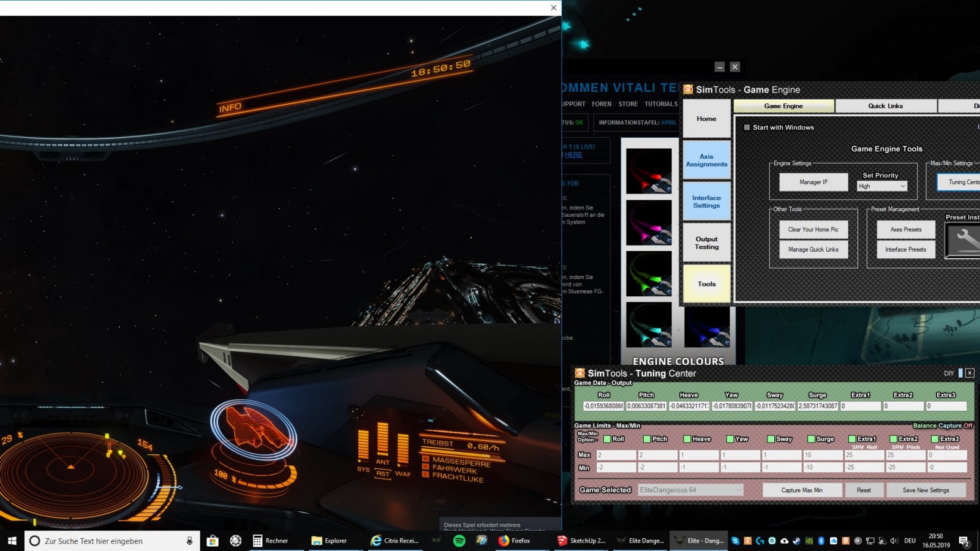The image size is (980, 551).
Task: Click the volume speaker tray icon
Action: 894,541
